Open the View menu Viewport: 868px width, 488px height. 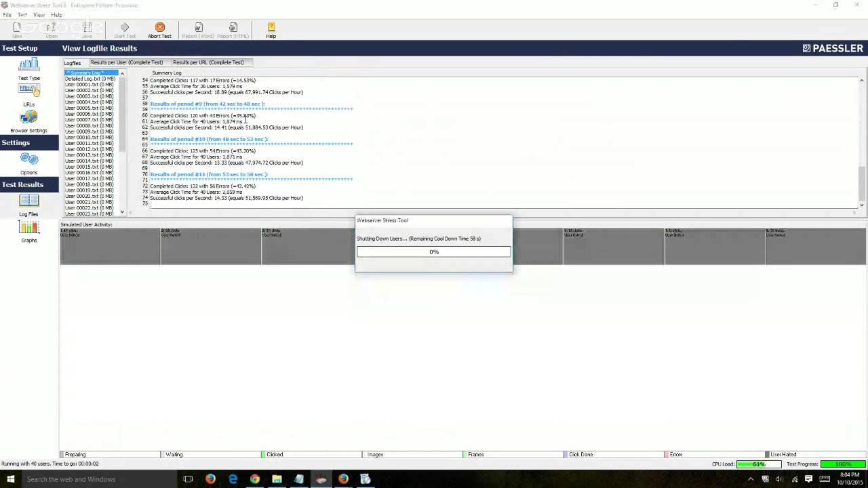[39, 15]
